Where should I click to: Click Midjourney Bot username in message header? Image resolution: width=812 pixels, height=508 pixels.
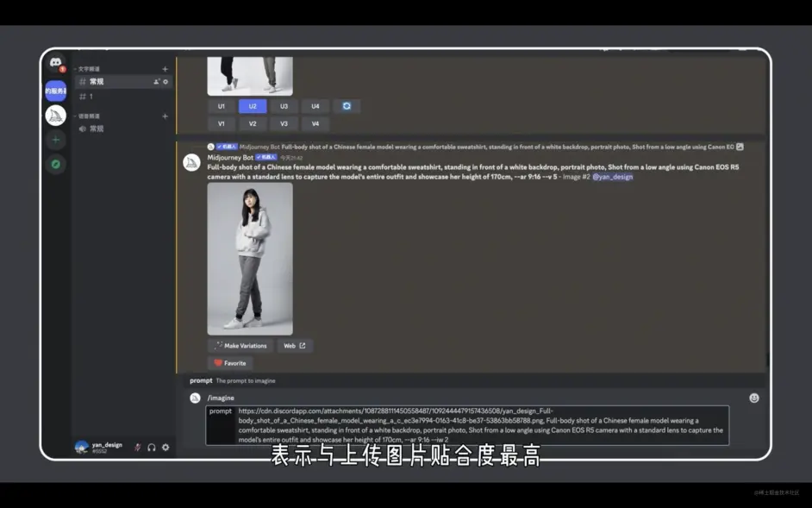[230, 158]
